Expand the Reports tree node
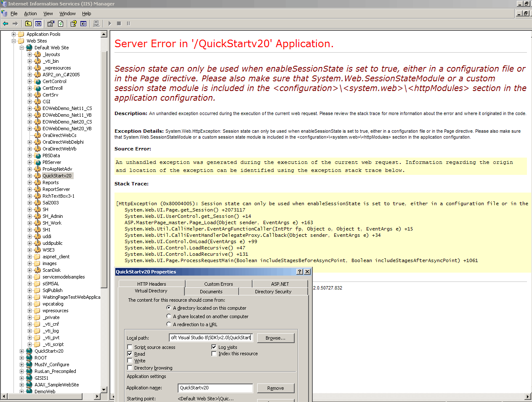 coord(30,182)
